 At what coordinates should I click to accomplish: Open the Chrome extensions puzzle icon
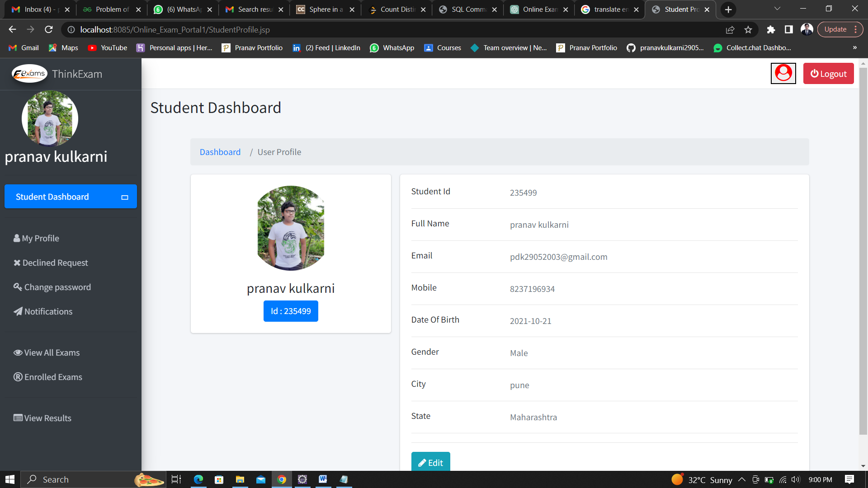[x=771, y=30]
